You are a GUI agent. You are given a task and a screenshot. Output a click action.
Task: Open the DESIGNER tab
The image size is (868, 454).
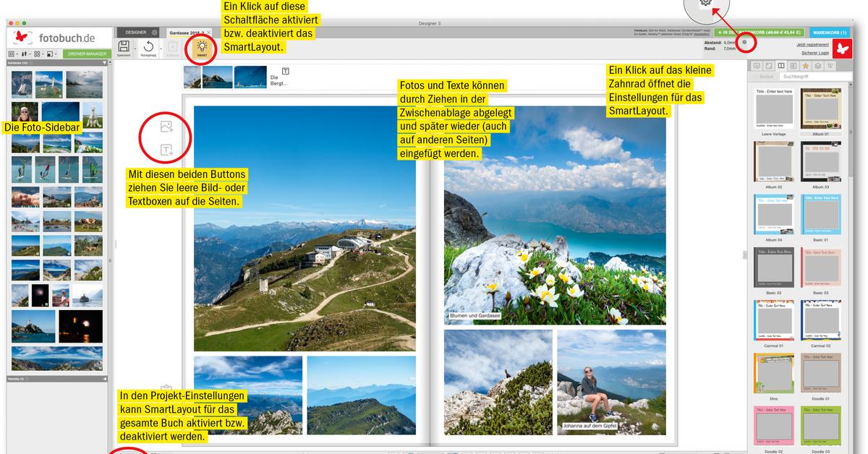click(136, 33)
